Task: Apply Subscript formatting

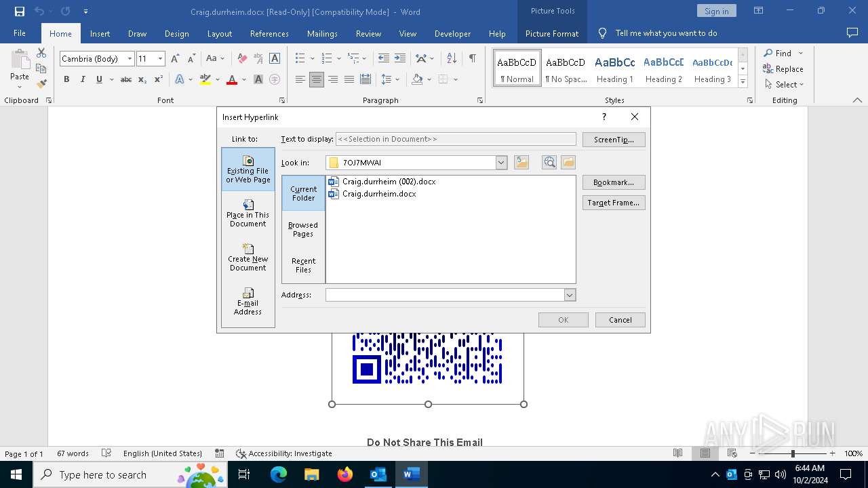Action: coord(142,79)
